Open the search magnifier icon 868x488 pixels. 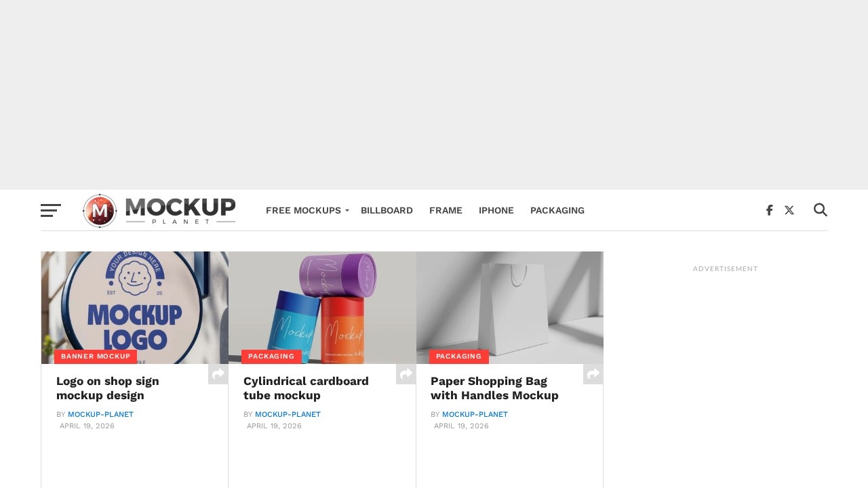pos(821,210)
